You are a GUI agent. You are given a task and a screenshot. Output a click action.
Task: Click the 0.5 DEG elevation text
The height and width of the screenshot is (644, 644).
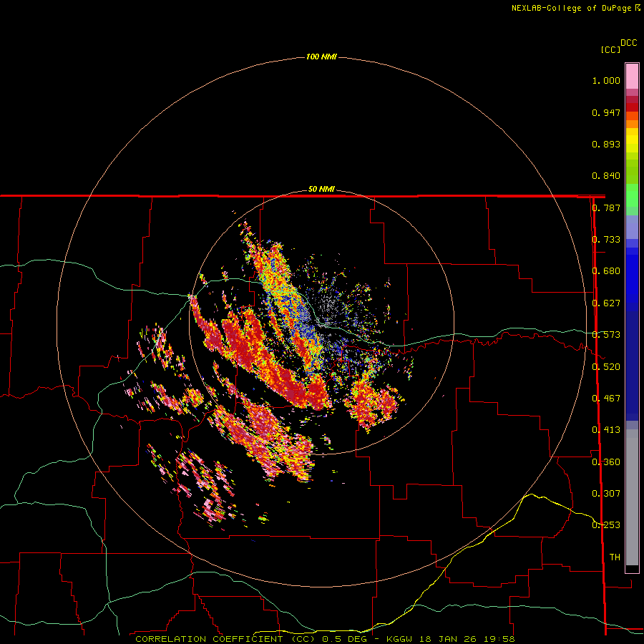point(344,639)
